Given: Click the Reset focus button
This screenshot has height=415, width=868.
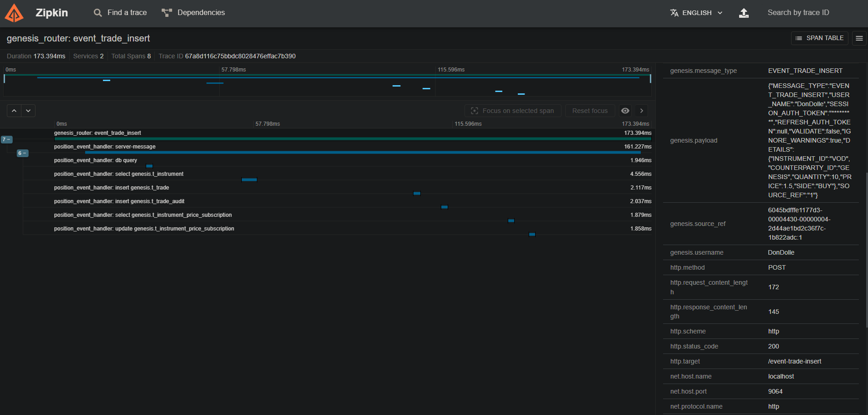Looking at the screenshot, I should pos(590,111).
